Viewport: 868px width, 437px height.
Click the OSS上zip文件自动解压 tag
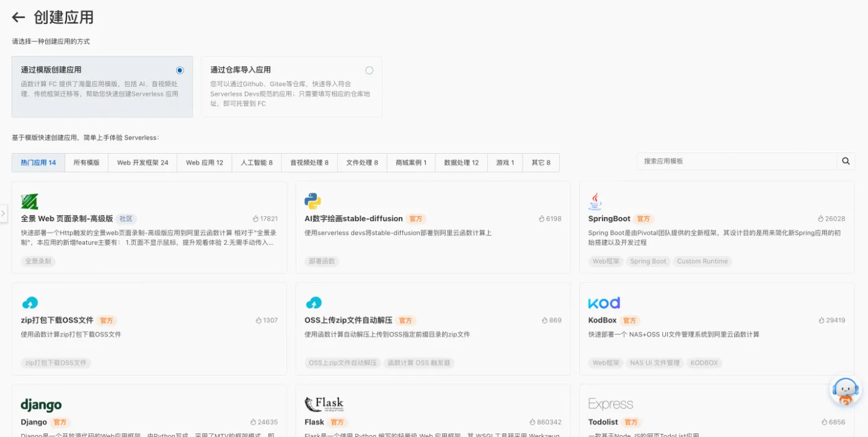(343, 363)
